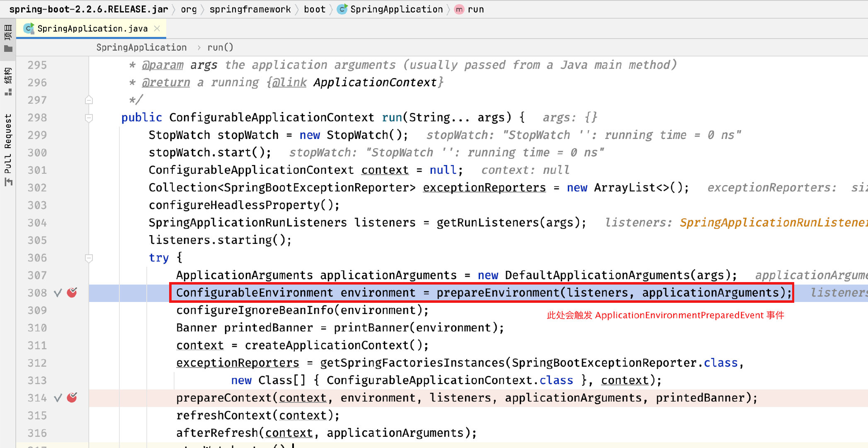Click the checkmark gutter icon on line 308
The width and height of the screenshot is (868, 448).
pyautogui.click(x=58, y=293)
